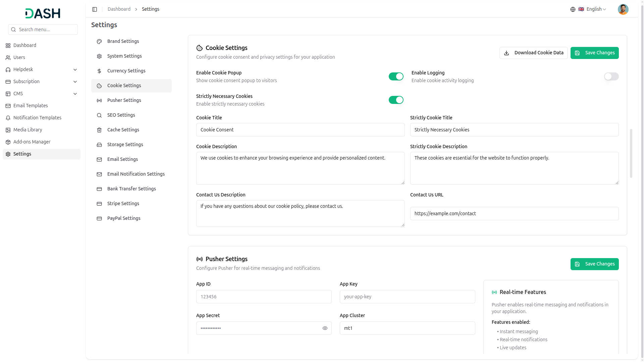Click the Add-ons Manager package icon

[8, 142]
